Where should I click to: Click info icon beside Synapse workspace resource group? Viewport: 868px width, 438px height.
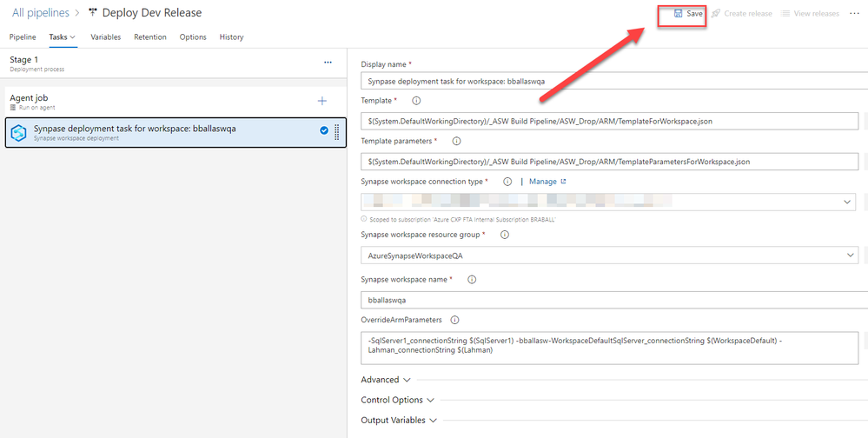504,235
